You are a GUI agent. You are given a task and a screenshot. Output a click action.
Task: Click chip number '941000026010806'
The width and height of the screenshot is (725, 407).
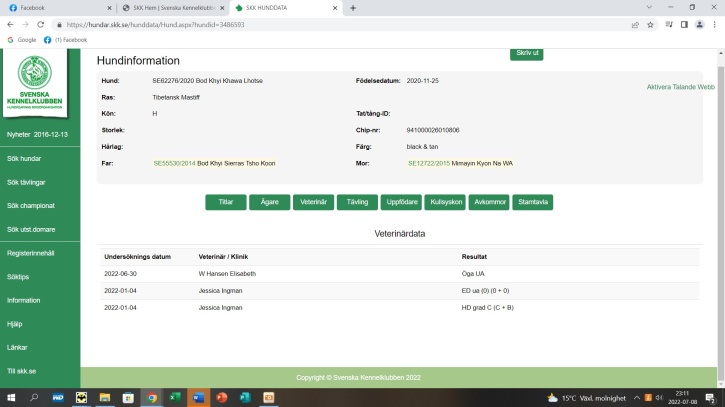[x=433, y=130]
